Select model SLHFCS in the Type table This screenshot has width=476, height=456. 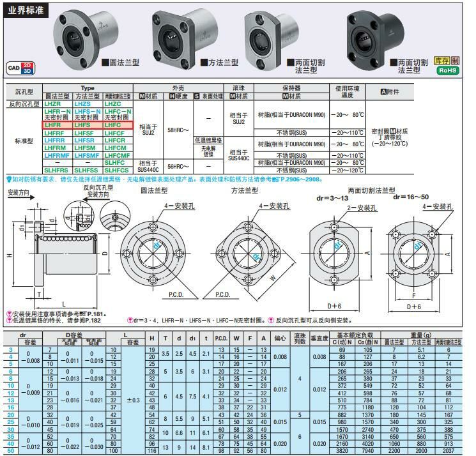click(x=116, y=171)
